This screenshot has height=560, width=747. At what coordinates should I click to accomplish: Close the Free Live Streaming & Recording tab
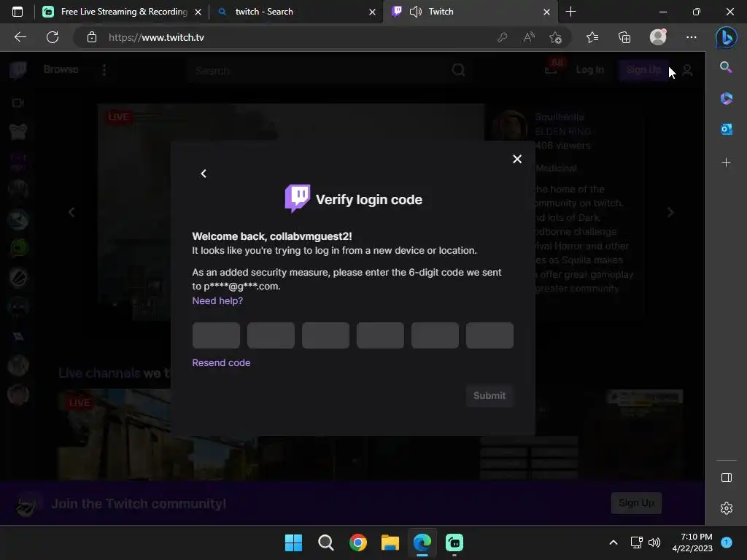click(198, 12)
